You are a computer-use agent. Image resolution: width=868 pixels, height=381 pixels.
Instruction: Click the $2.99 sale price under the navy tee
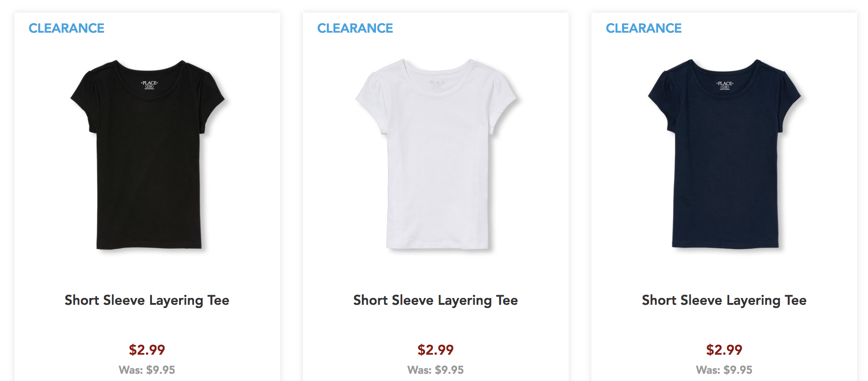click(724, 350)
